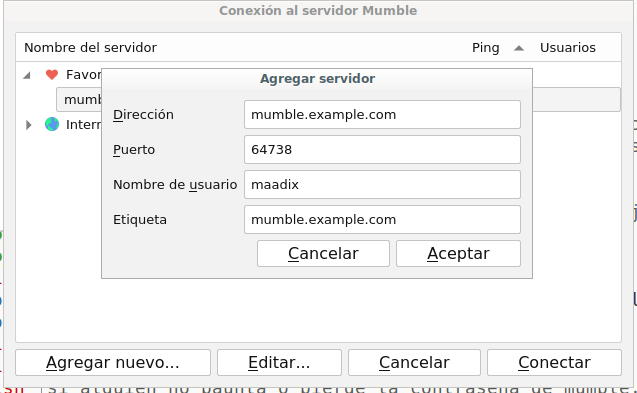Click the Intern... tree label text

[83, 124]
